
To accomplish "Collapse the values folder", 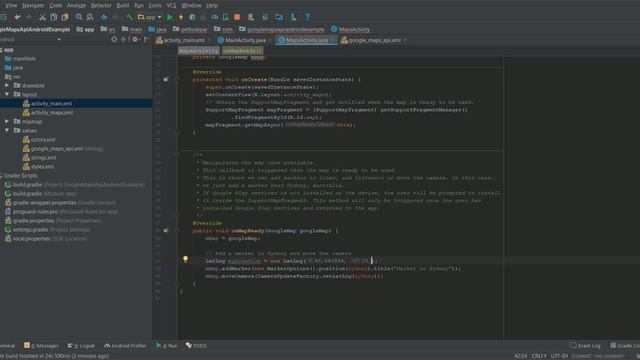I will (7, 130).
